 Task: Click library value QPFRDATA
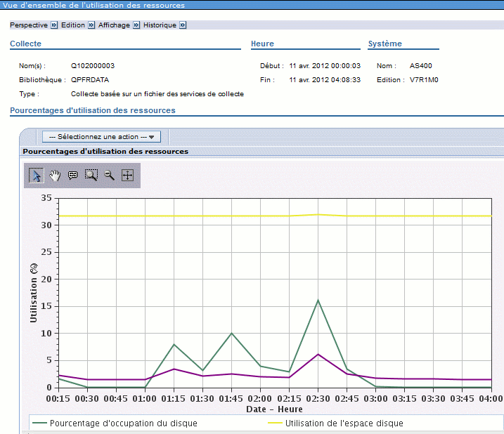(90, 80)
